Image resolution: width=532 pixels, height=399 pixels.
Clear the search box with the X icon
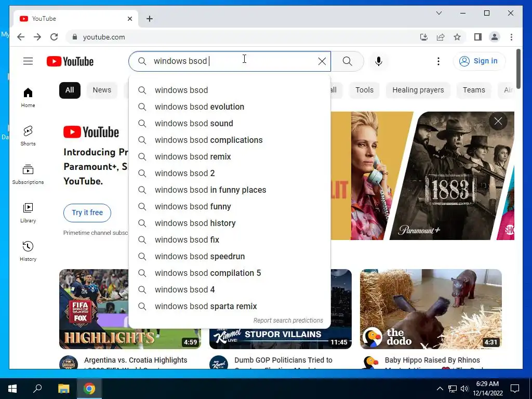pos(322,61)
